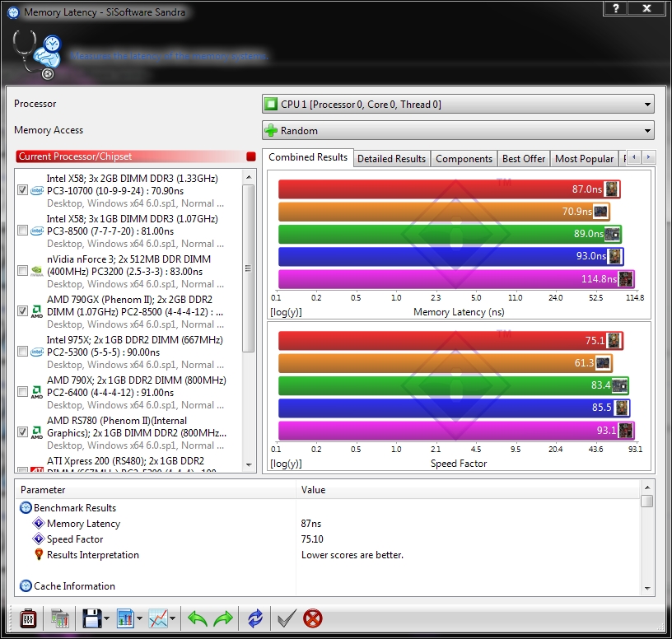
Task: Click the chipset list scroll-up arrow
Action: point(249,177)
